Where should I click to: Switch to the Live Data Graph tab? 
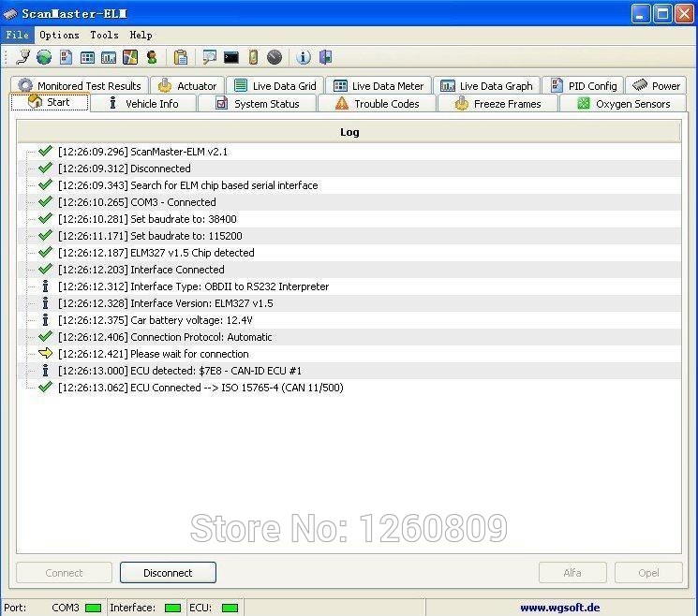tap(486, 86)
